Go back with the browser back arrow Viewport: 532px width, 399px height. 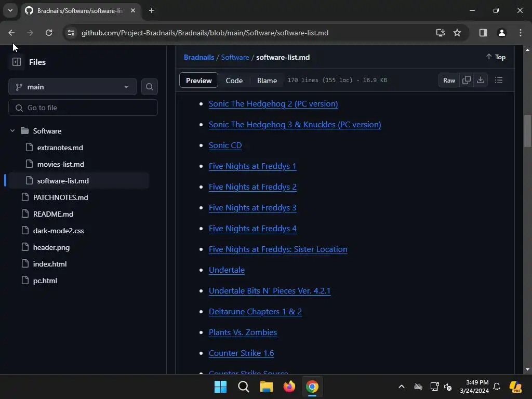(x=11, y=33)
